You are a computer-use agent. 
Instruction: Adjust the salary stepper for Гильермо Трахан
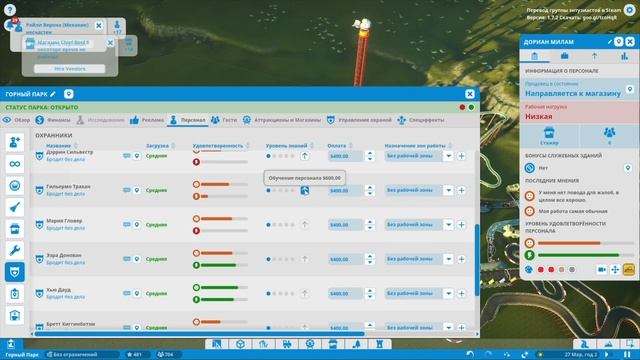point(370,190)
